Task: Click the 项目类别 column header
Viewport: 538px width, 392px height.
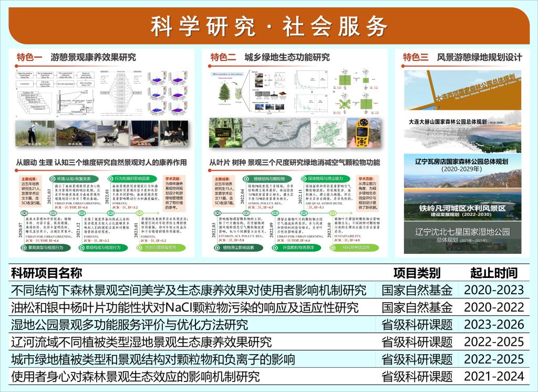Action: point(417,272)
